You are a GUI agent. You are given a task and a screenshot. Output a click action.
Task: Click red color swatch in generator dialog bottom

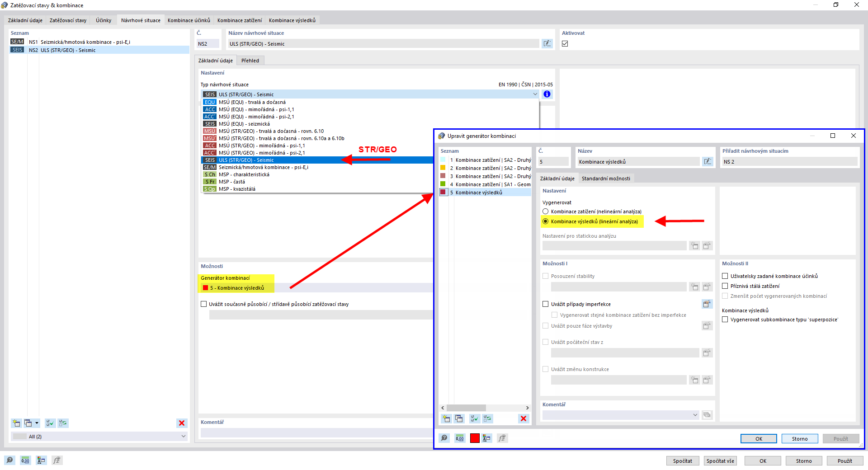pos(475,438)
